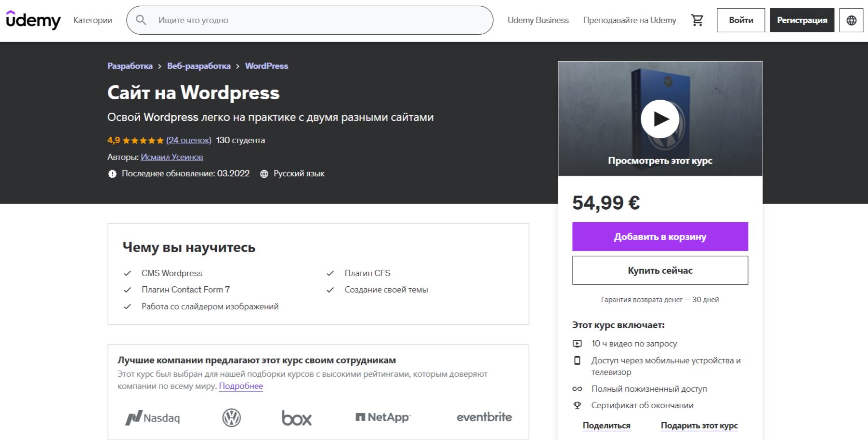Click checkmark beside Работа со слайдером изображений

point(127,307)
